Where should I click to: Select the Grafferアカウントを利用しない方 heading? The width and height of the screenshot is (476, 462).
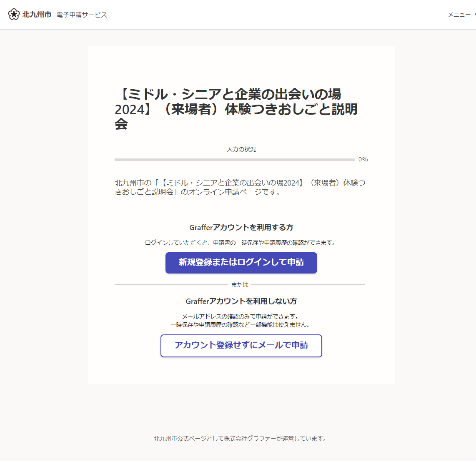click(x=241, y=301)
